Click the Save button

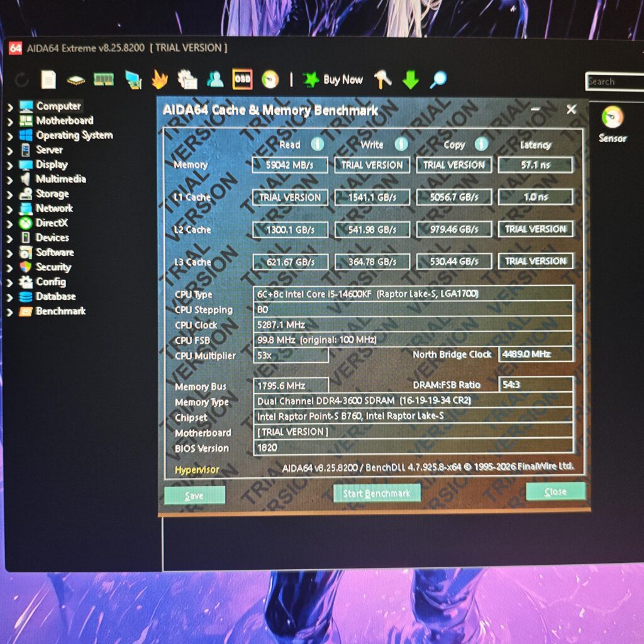pyautogui.click(x=194, y=495)
